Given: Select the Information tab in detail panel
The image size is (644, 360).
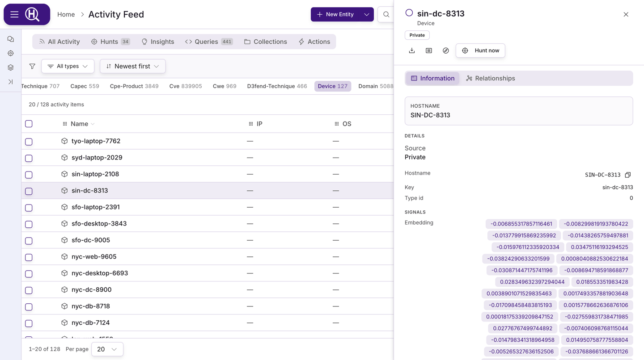Looking at the screenshot, I should pyautogui.click(x=432, y=78).
